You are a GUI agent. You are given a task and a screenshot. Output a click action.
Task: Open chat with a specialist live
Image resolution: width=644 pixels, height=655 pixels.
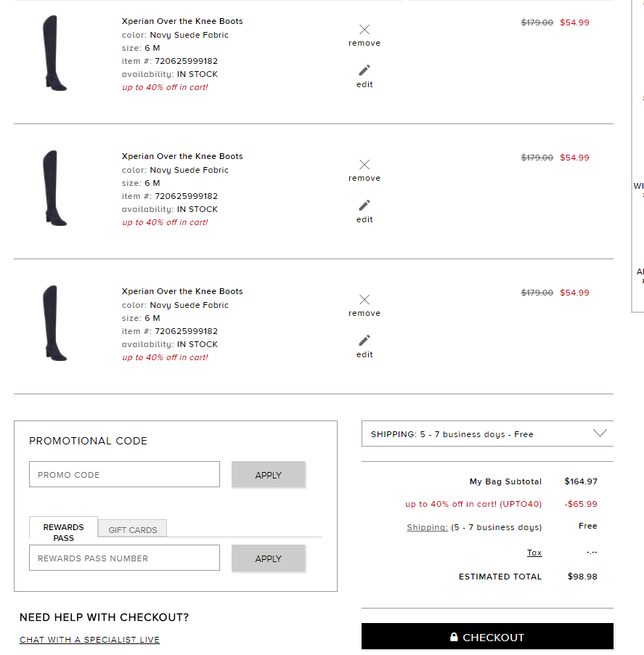[x=89, y=640]
